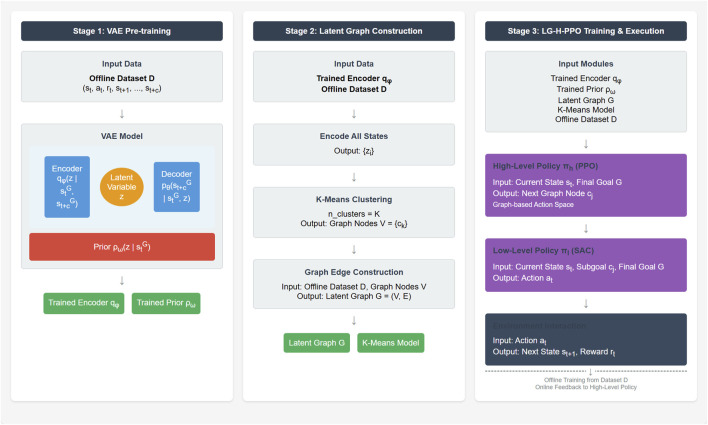This screenshot has width=708, height=425.
Task: Click the purple High-Level Policy (PPO) box
Action: (x=586, y=185)
